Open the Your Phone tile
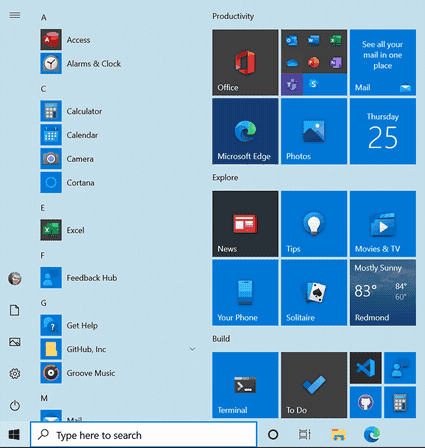This screenshot has width=425, height=448. point(245,293)
